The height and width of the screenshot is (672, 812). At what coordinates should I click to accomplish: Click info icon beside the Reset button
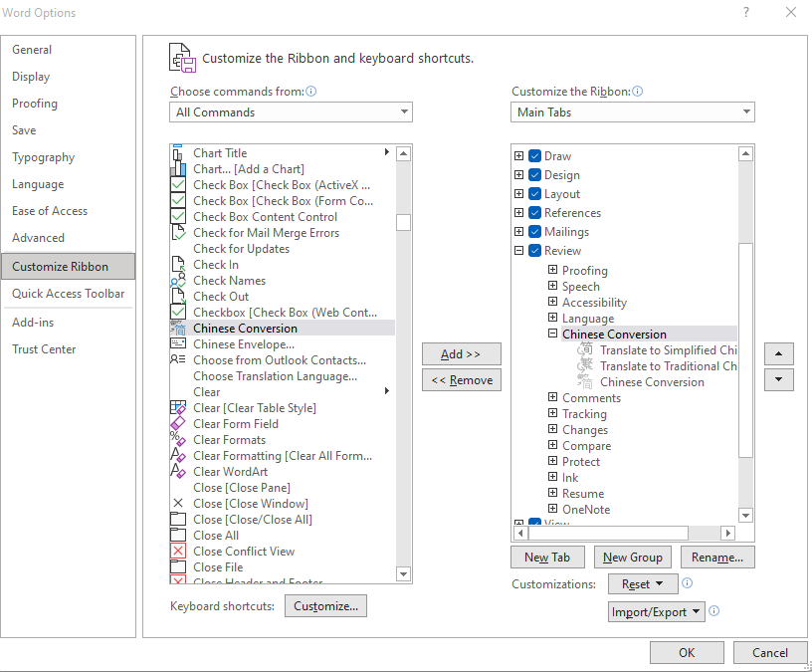point(688,582)
